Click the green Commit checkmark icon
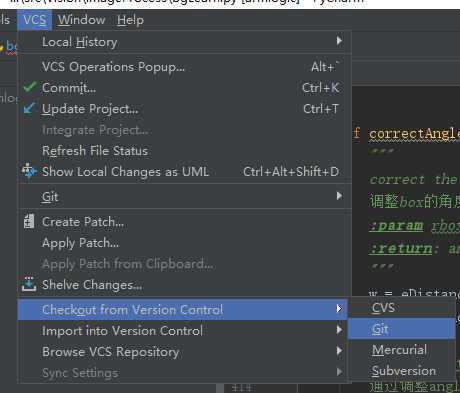The height and width of the screenshot is (393, 460). pos(30,87)
